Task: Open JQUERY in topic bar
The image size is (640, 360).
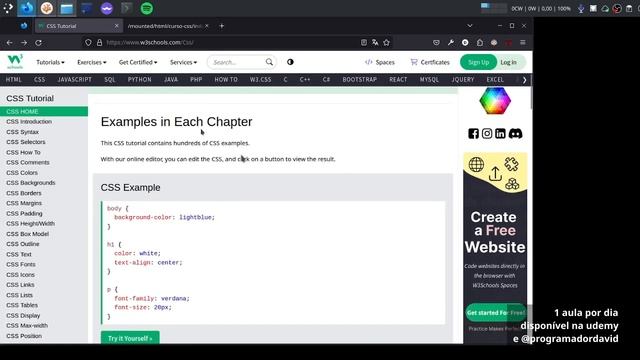Action: click(463, 80)
